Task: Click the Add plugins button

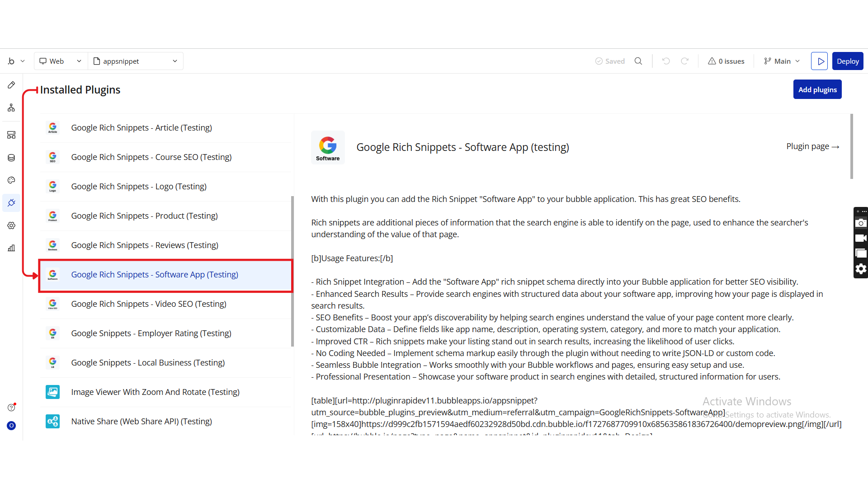Action: pos(817,89)
